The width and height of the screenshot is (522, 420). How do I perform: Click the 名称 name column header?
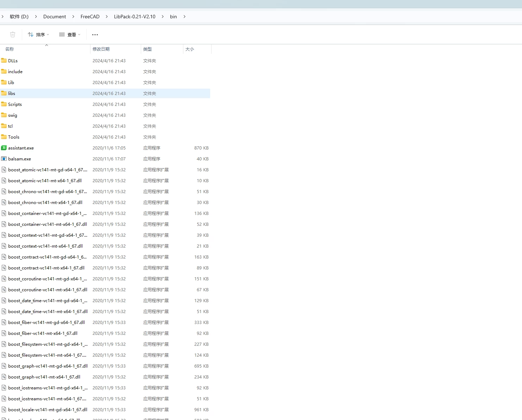[x=10, y=49]
